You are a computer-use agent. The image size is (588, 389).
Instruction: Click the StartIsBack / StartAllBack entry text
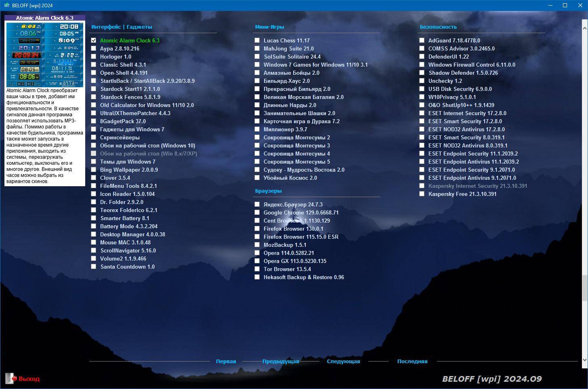pos(147,81)
